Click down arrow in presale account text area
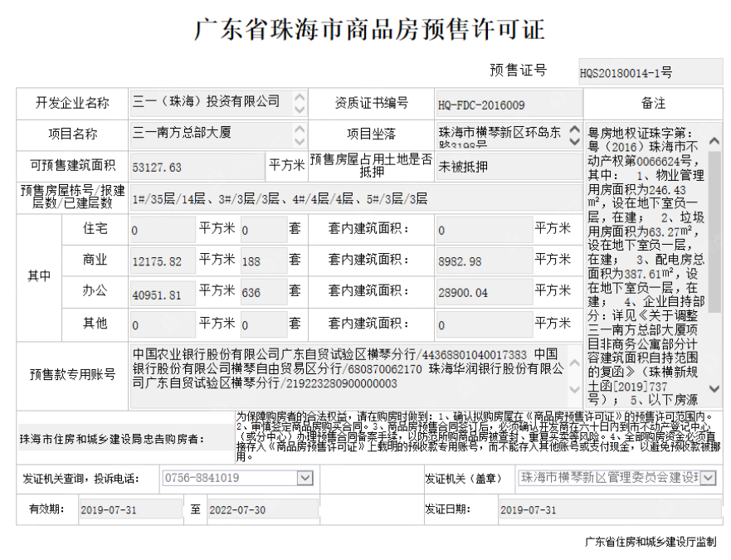Screen dimensions: 731x560 575,389
